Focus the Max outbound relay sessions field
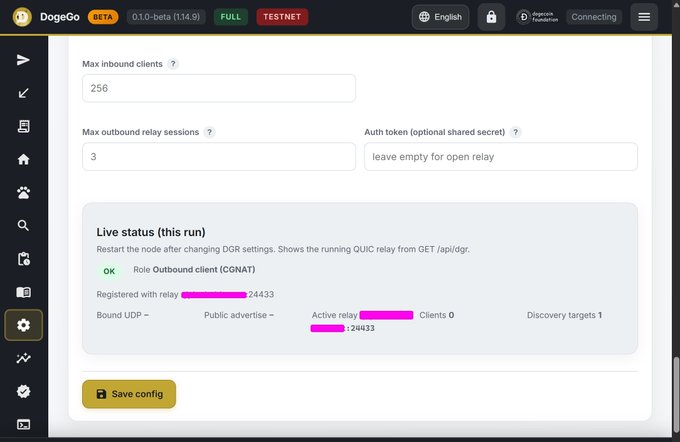 219,157
